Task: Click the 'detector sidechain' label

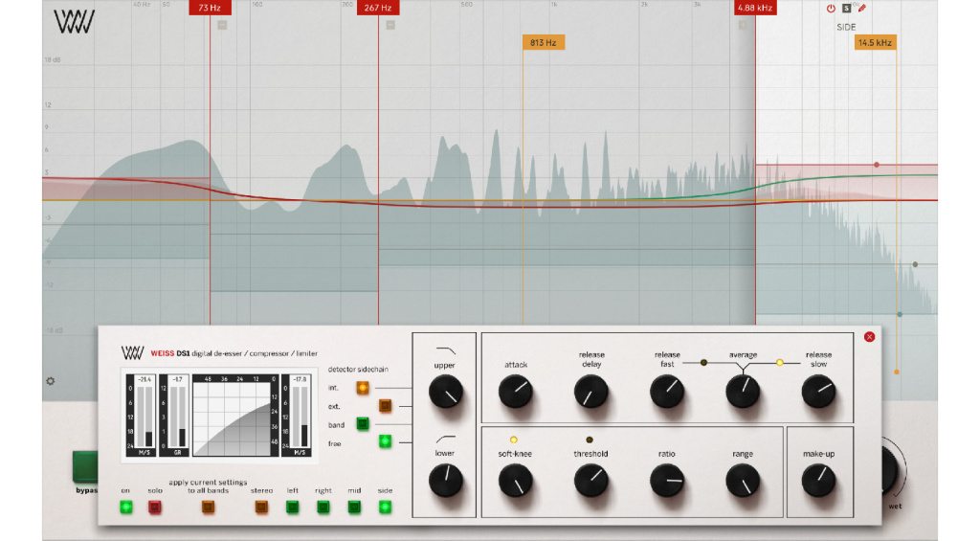Action: click(358, 369)
